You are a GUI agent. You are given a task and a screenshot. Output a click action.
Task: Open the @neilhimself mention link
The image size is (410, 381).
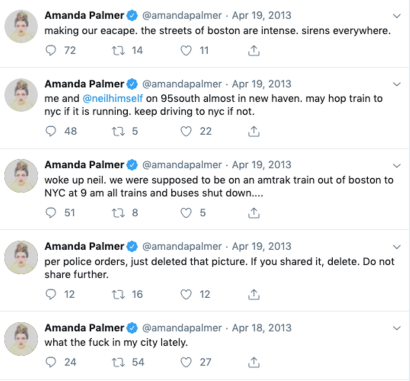(113, 98)
